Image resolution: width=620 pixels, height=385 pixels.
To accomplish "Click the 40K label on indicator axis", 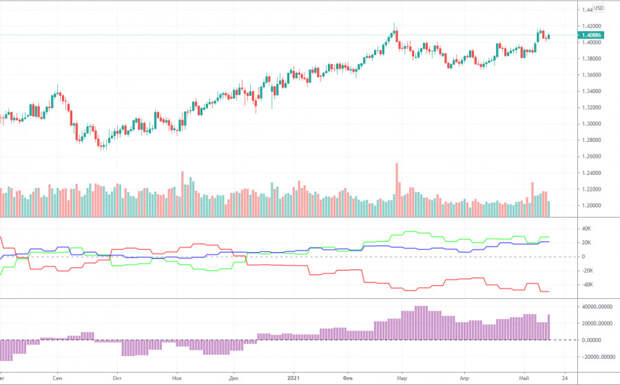I will click(x=586, y=228).
